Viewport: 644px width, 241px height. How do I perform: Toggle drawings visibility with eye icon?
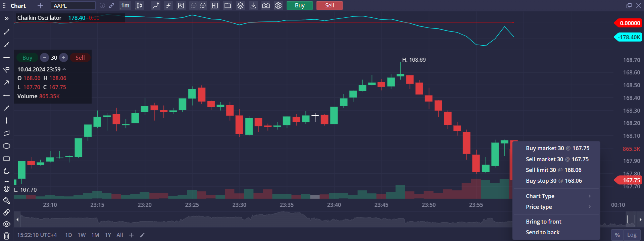pos(6,224)
